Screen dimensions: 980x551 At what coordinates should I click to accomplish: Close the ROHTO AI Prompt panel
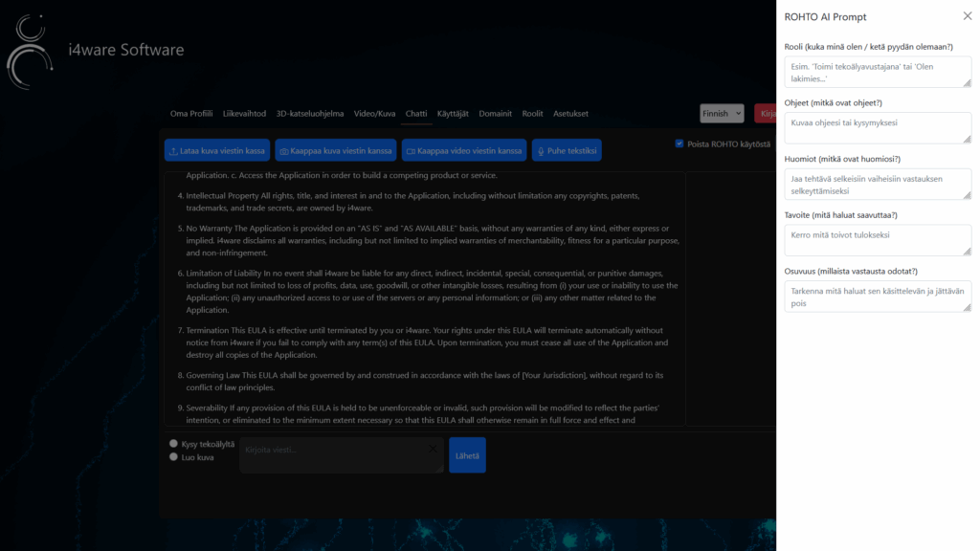[967, 16]
